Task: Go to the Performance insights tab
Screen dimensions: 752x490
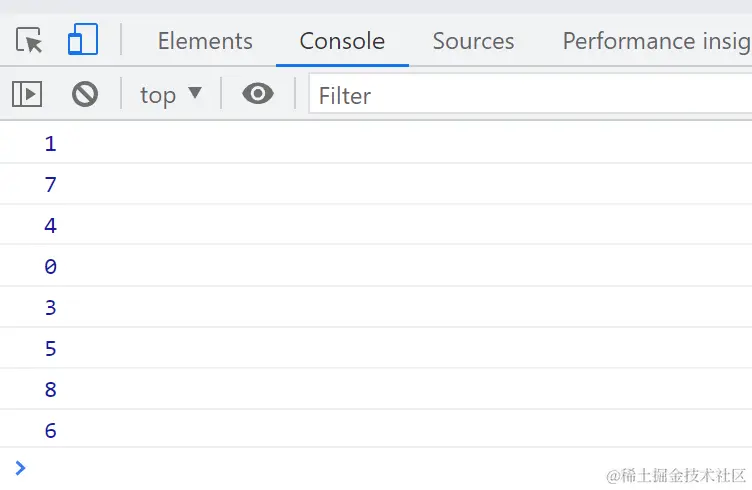Action: tap(656, 41)
